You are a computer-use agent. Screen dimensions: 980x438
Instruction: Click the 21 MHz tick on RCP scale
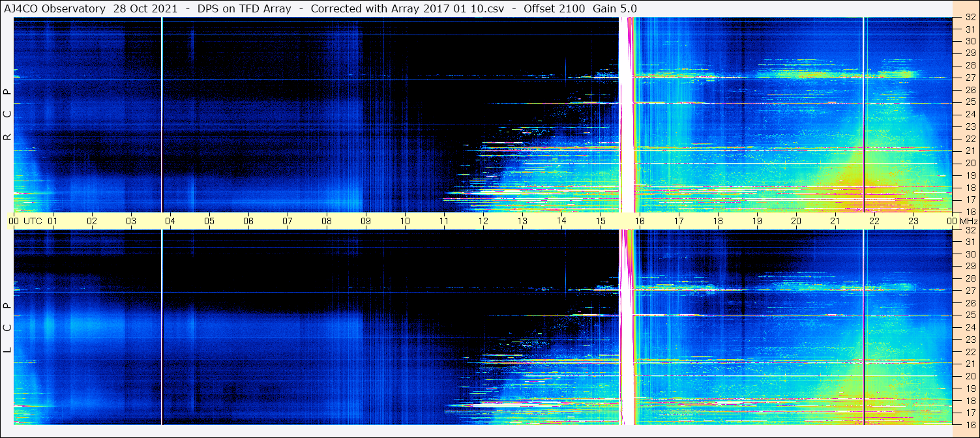click(970, 151)
